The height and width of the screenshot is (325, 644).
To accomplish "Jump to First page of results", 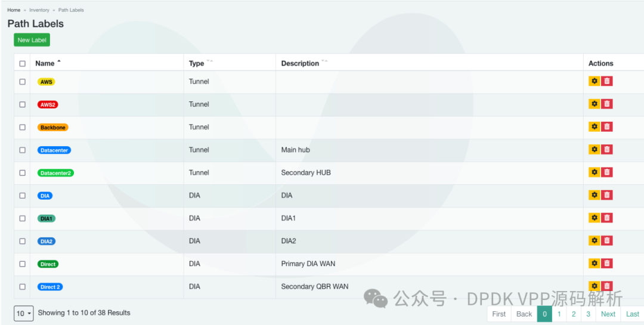I will tap(499, 314).
